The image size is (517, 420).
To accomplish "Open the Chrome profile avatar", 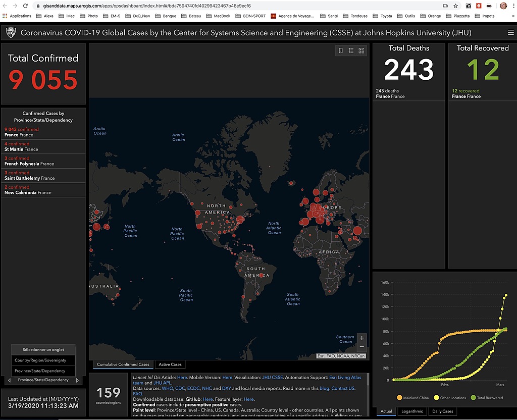I will [503, 6].
